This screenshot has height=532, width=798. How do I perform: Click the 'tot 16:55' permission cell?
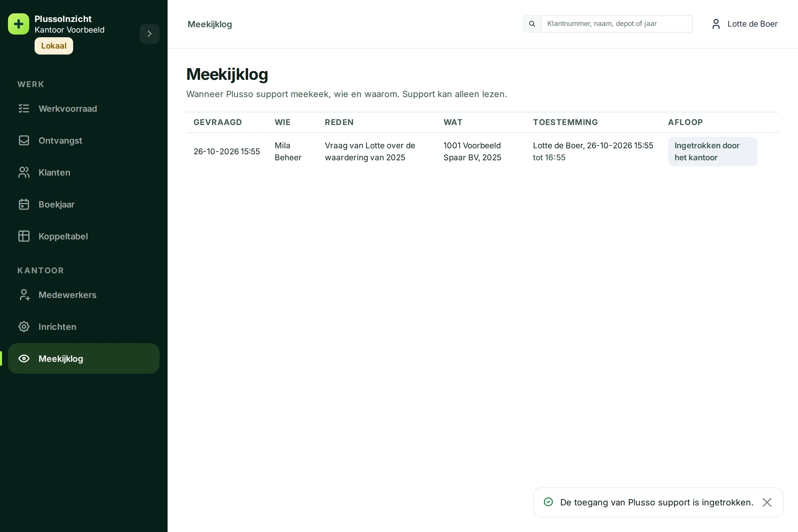pyautogui.click(x=549, y=158)
